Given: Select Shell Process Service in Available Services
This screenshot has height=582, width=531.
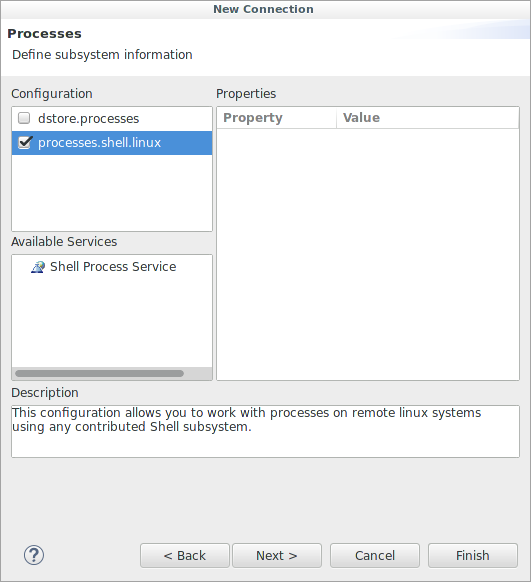Looking at the screenshot, I should pos(113,267).
